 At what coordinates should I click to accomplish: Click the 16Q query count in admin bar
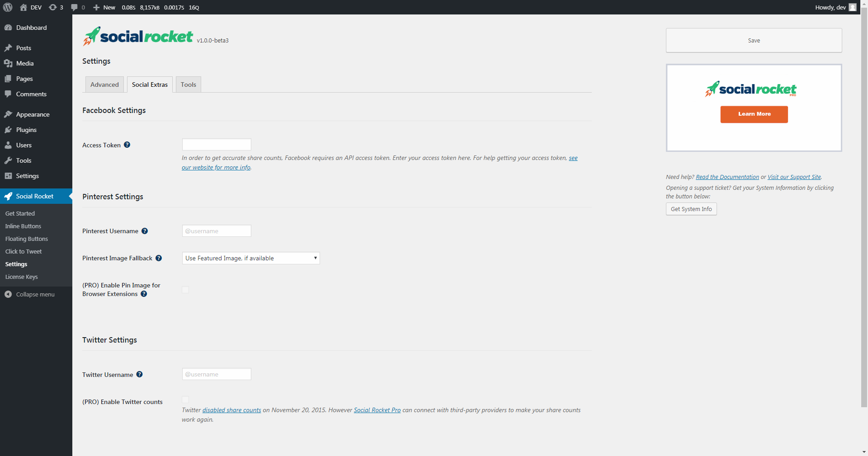click(194, 7)
